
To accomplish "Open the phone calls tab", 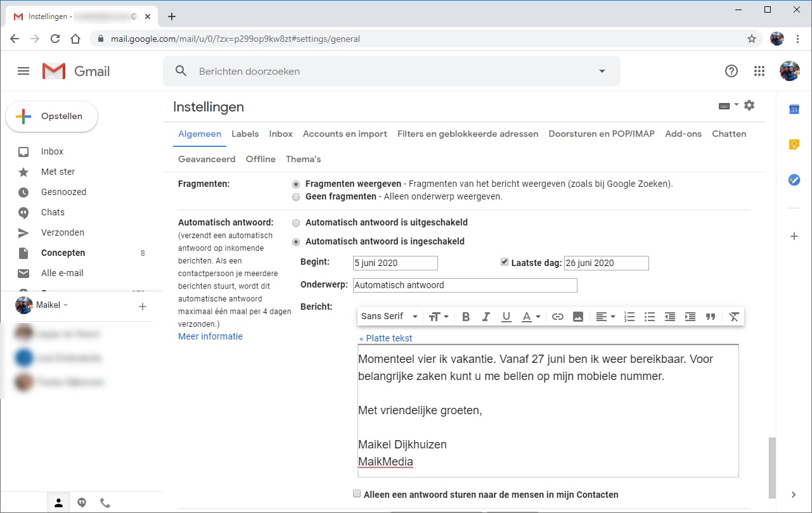I will click(x=105, y=503).
